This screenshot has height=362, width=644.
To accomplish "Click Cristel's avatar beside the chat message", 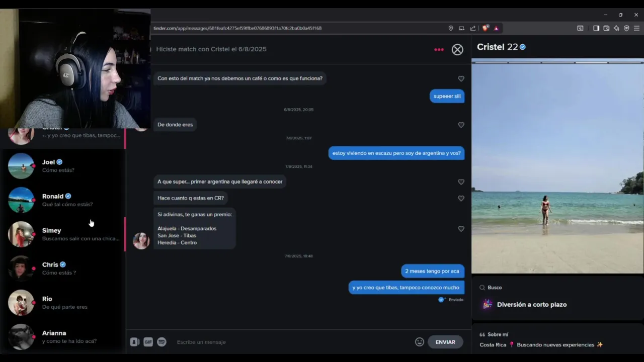I will click(x=141, y=241).
